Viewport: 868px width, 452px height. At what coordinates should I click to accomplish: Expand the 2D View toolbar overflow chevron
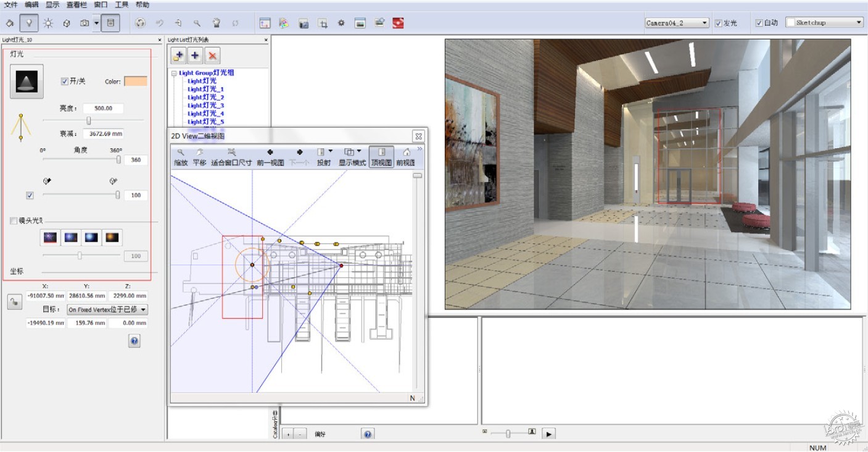point(420,149)
